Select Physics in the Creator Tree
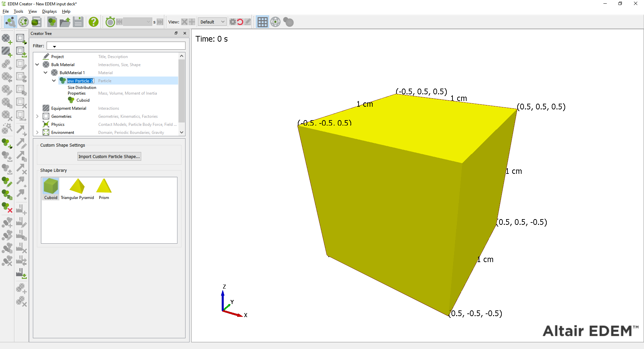The image size is (644, 349). tap(58, 124)
